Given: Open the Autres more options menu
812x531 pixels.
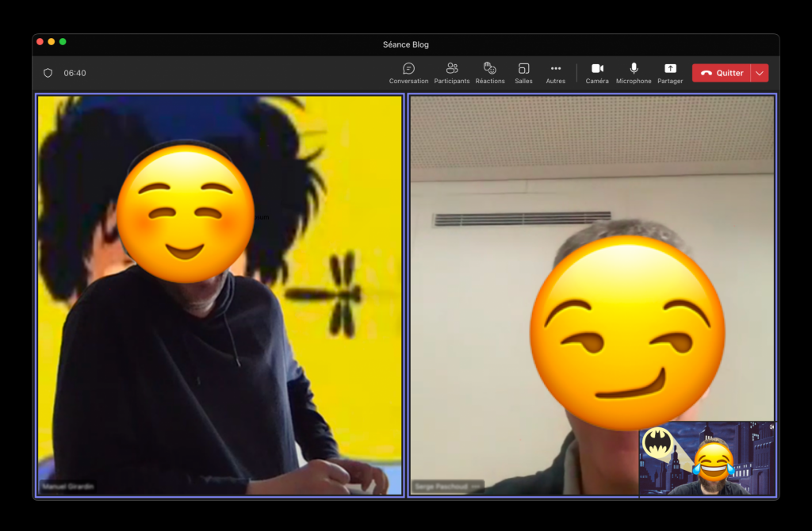Looking at the screenshot, I should 555,73.
